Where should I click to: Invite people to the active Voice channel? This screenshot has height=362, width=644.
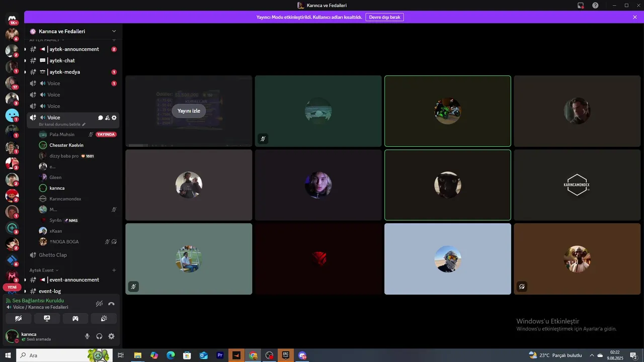pos(107,118)
